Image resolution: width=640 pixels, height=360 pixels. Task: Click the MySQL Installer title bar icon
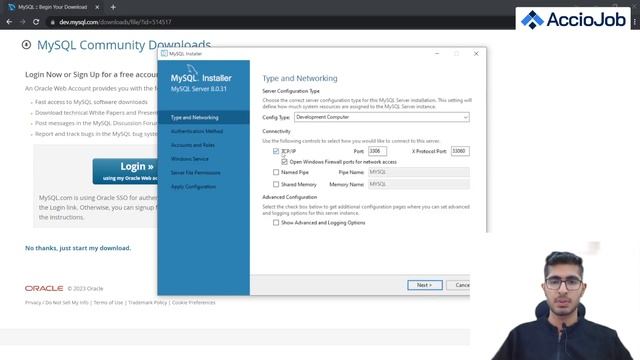pos(164,53)
